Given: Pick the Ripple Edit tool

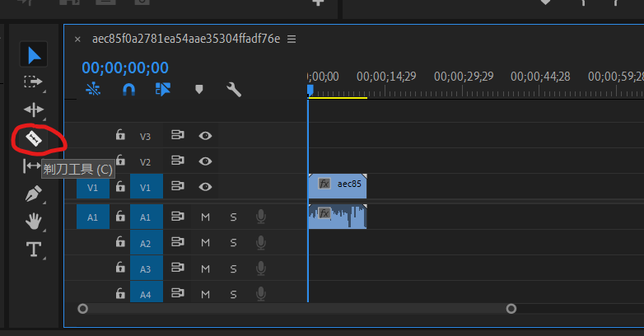Looking at the screenshot, I should click(x=34, y=110).
